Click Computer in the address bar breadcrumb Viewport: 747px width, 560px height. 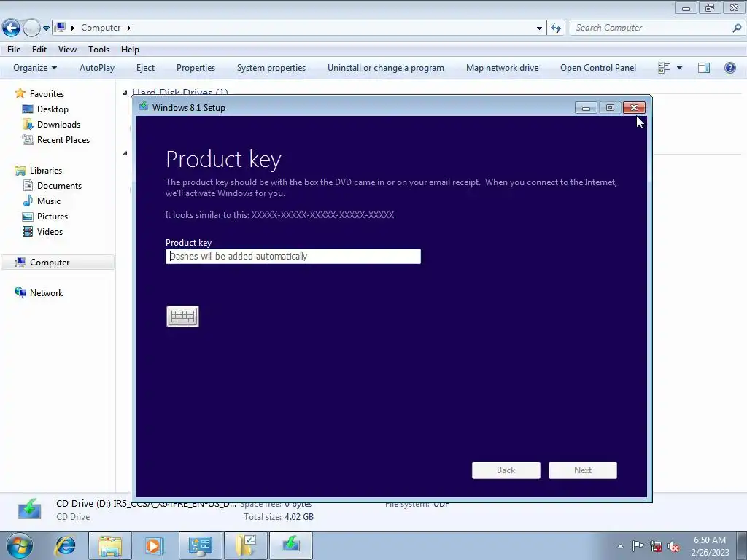point(101,28)
